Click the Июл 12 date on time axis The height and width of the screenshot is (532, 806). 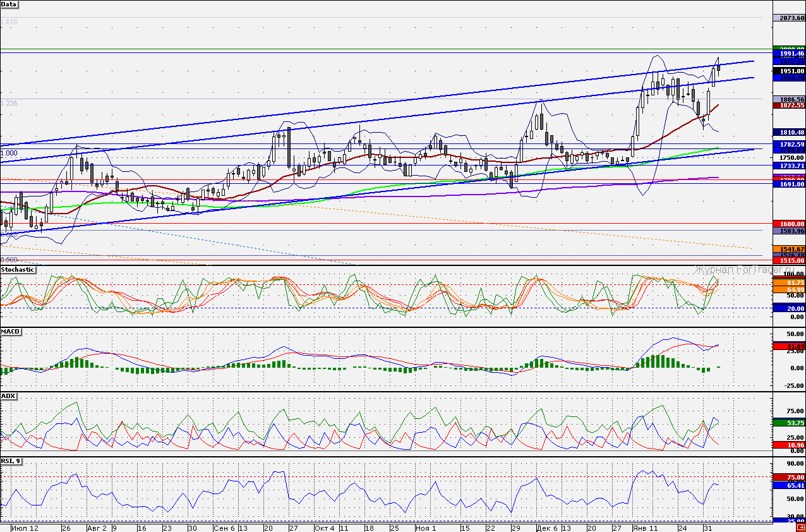[25, 528]
